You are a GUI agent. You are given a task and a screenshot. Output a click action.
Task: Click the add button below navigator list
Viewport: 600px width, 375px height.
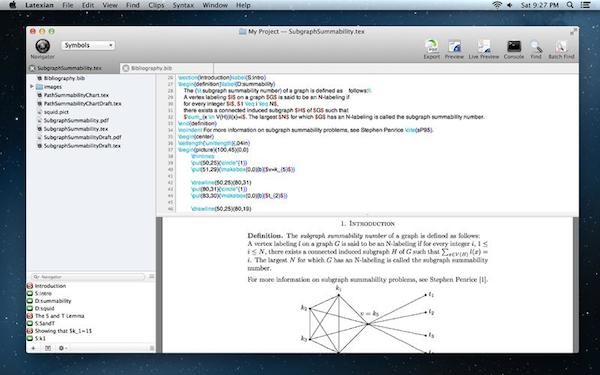[33, 348]
